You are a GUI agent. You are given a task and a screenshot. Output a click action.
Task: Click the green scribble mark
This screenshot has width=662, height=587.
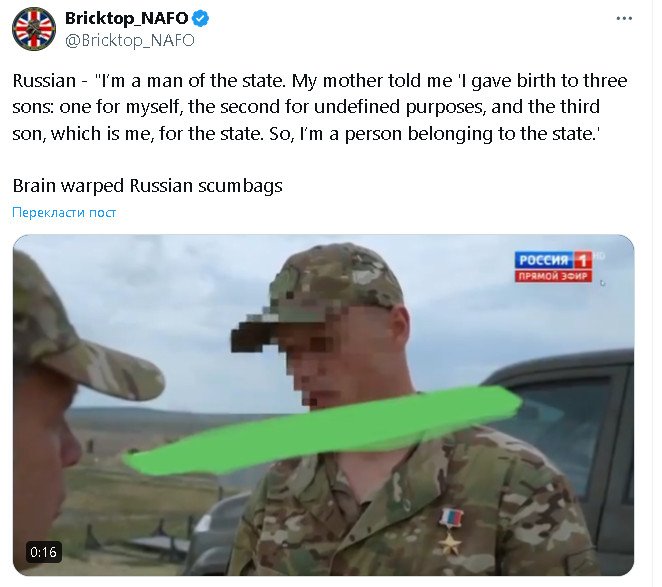[323, 429]
